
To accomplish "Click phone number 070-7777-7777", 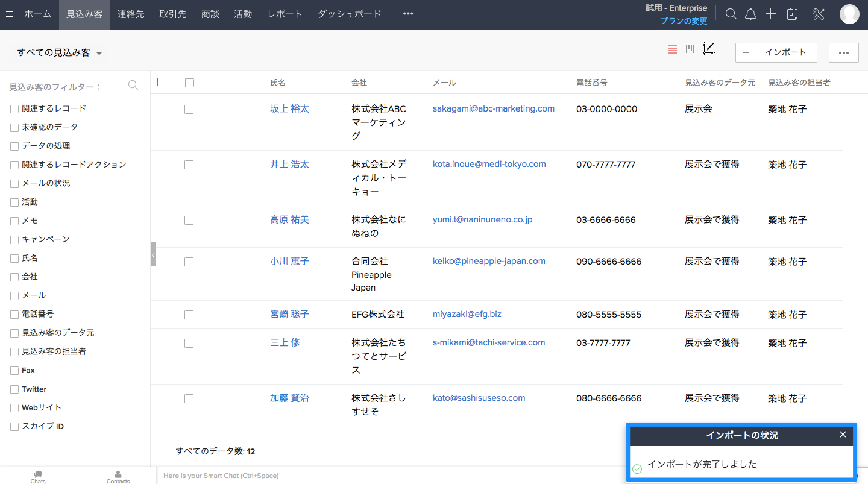I will 606,165.
